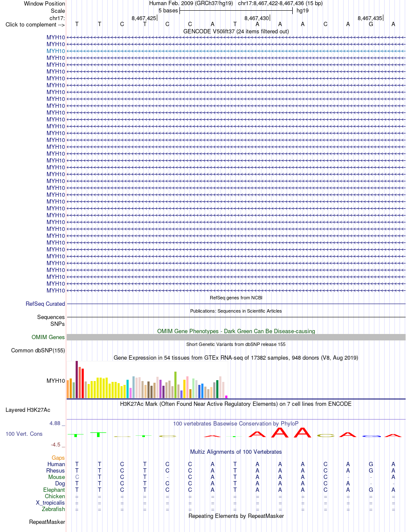
Task: Click the SNPs track label
Action: point(58,324)
